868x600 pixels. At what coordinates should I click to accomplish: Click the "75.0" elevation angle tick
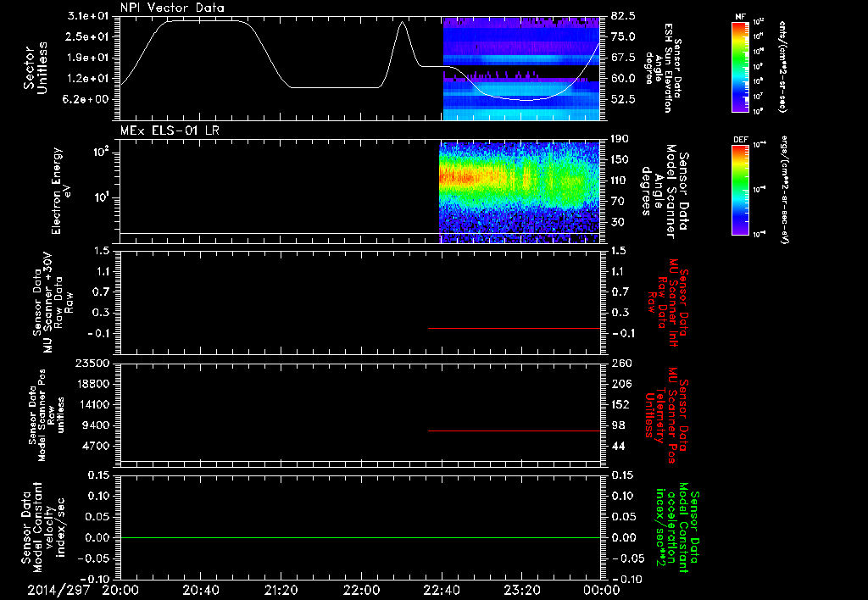pyautogui.click(x=623, y=36)
